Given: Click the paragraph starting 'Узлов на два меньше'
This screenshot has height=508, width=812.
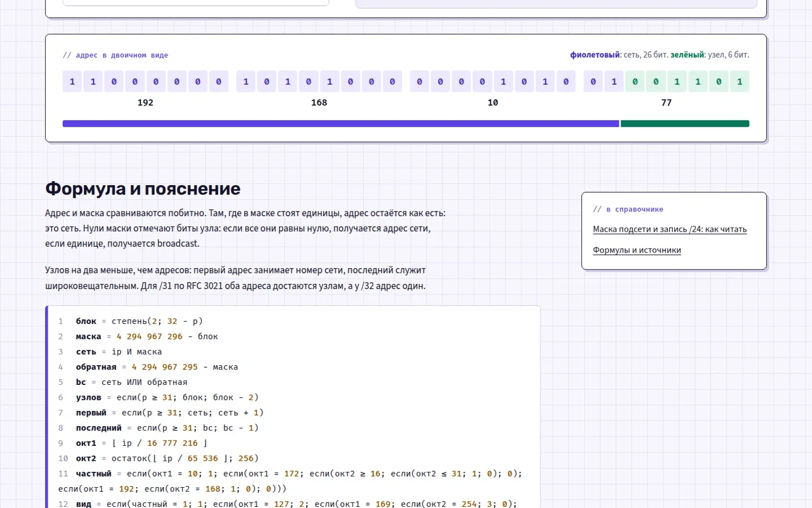Looking at the screenshot, I should [x=235, y=278].
